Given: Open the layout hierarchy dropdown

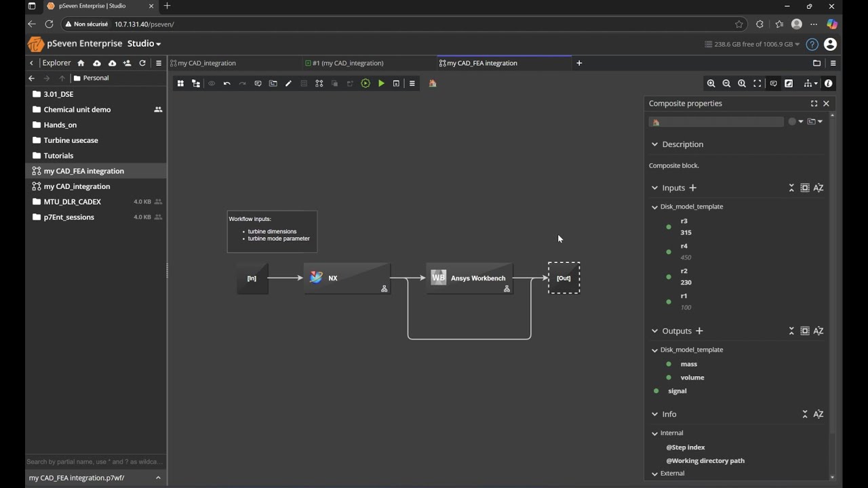Looking at the screenshot, I should (x=810, y=83).
